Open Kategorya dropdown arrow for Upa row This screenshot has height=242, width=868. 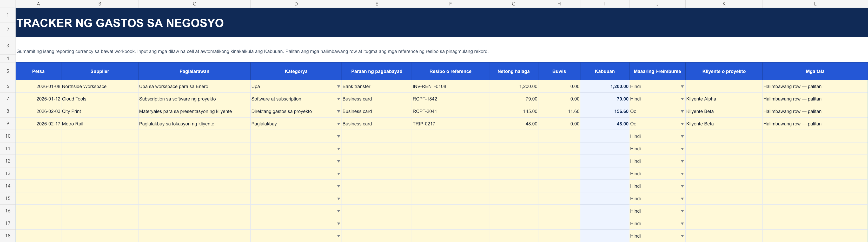(338, 86)
